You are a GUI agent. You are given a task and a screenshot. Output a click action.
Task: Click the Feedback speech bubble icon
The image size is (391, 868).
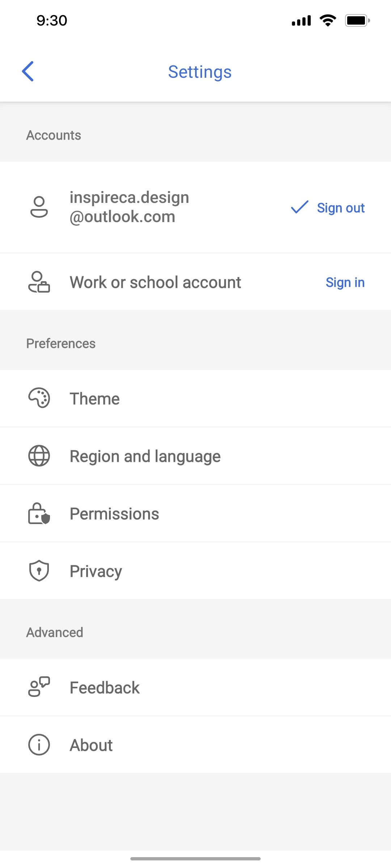click(39, 687)
